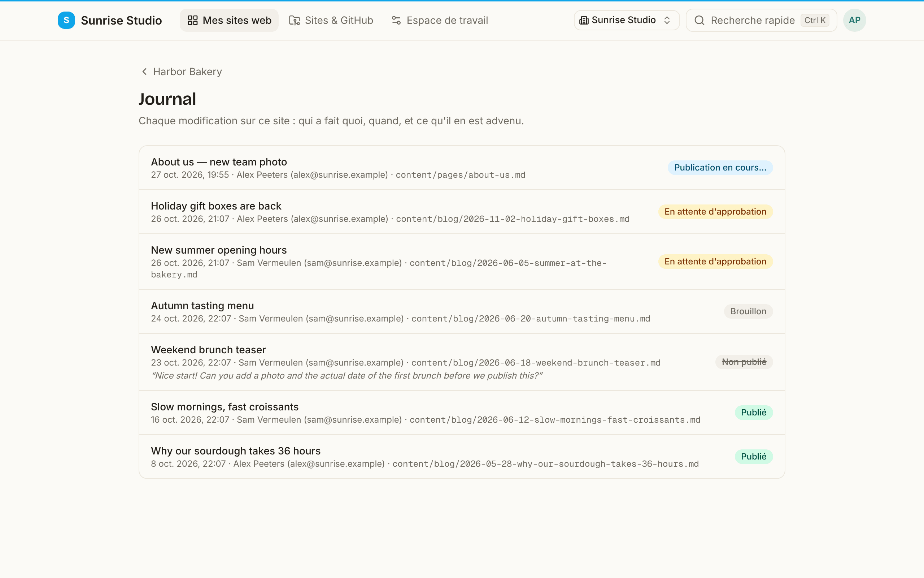
Task: Open the Mes sites web tab
Action: [229, 20]
